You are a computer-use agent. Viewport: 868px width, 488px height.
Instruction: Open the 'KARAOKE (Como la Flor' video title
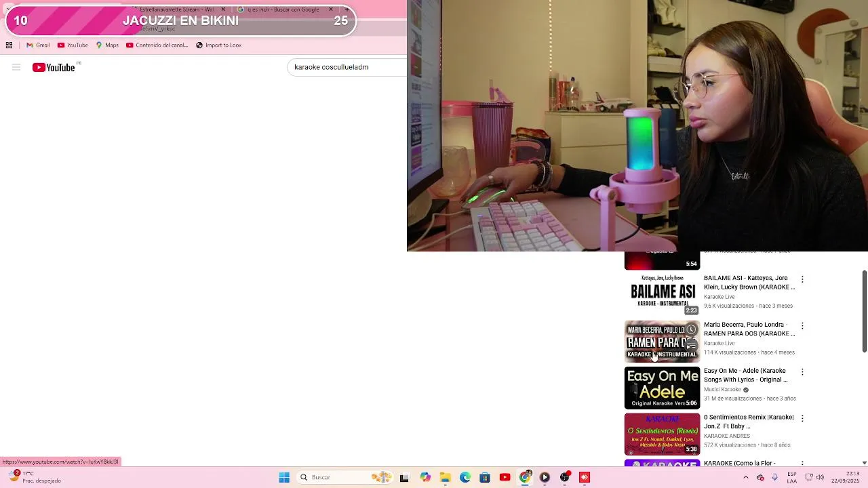739,463
